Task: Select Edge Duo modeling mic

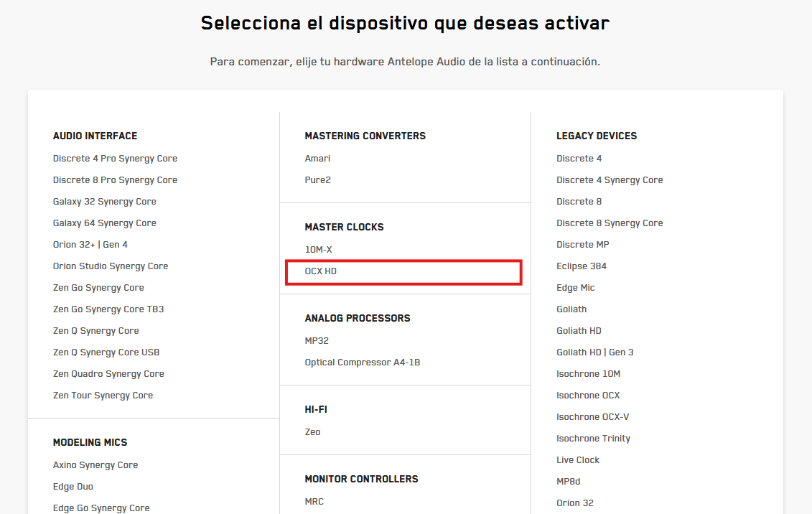Action: 73,487
